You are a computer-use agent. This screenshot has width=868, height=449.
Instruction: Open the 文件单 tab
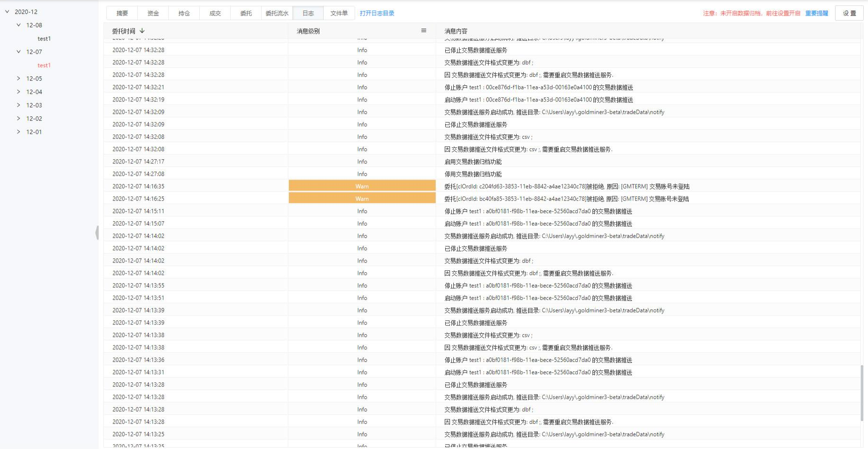click(x=339, y=13)
